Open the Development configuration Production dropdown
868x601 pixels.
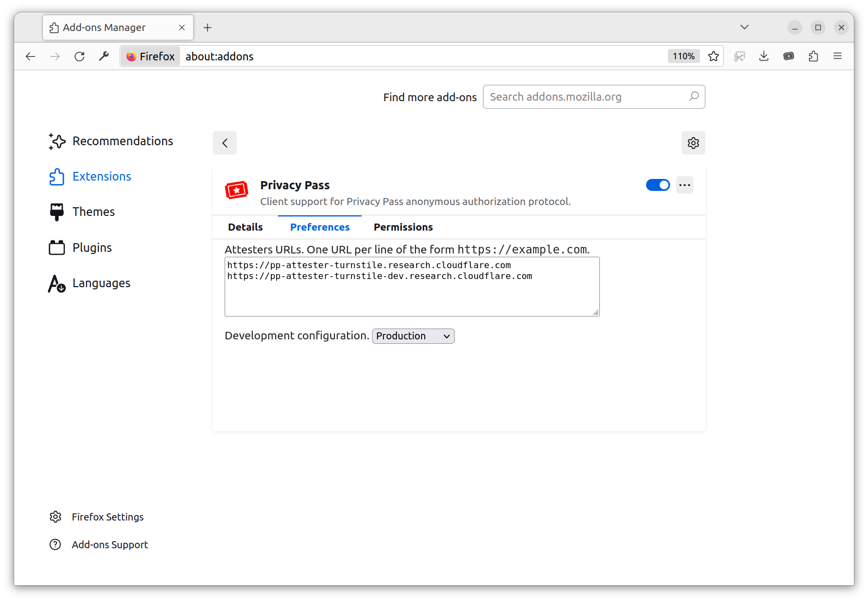413,336
